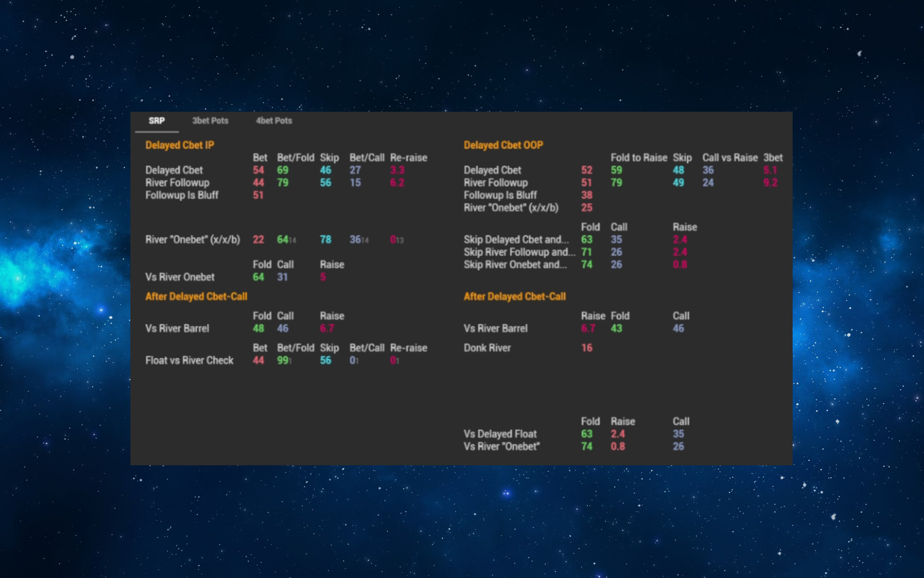Image resolution: width=924 pixels, height=578 pixels.
Task: Expand the truncated "Skip Delayed Cbet and..." label
Action: pos(516,239)
